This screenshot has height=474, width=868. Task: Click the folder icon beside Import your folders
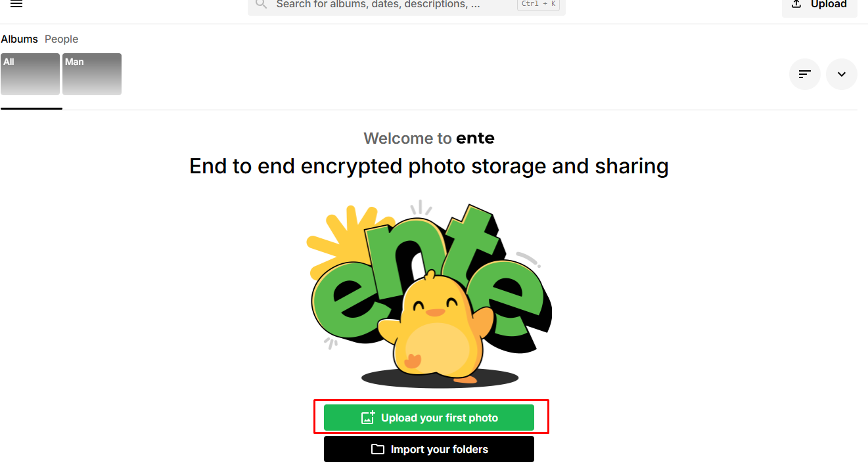pos(378,450)
